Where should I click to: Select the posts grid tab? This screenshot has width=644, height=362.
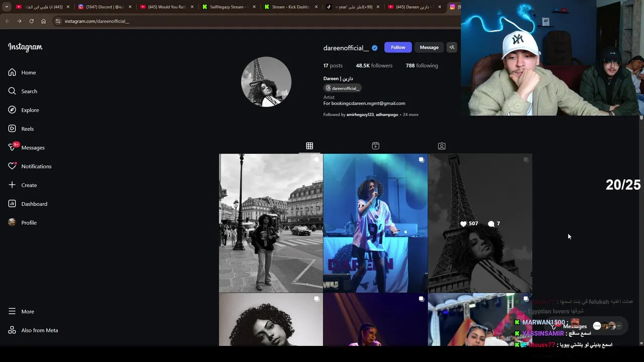click(309, 146)
